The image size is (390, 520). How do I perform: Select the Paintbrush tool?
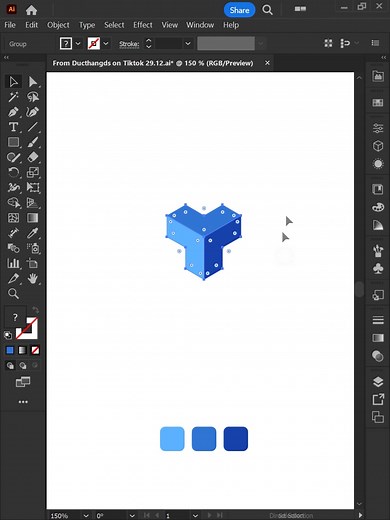[x=33, y=142]
